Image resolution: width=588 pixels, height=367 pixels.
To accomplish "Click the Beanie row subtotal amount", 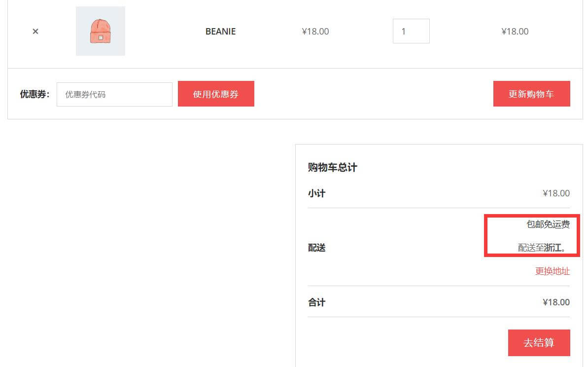I will pos(515,32).
